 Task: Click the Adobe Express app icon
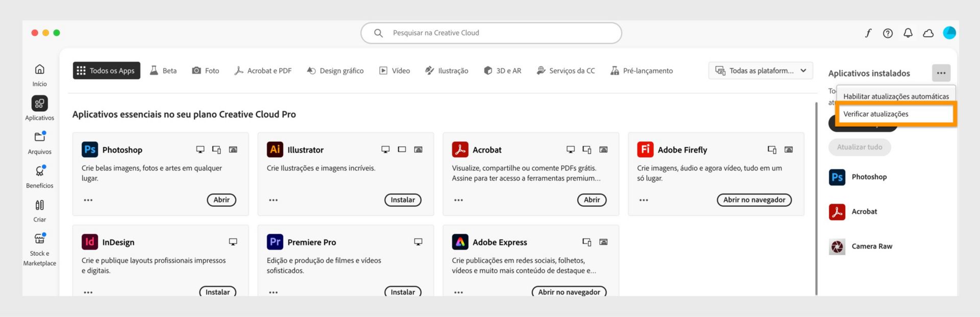(x=460, y=242)
